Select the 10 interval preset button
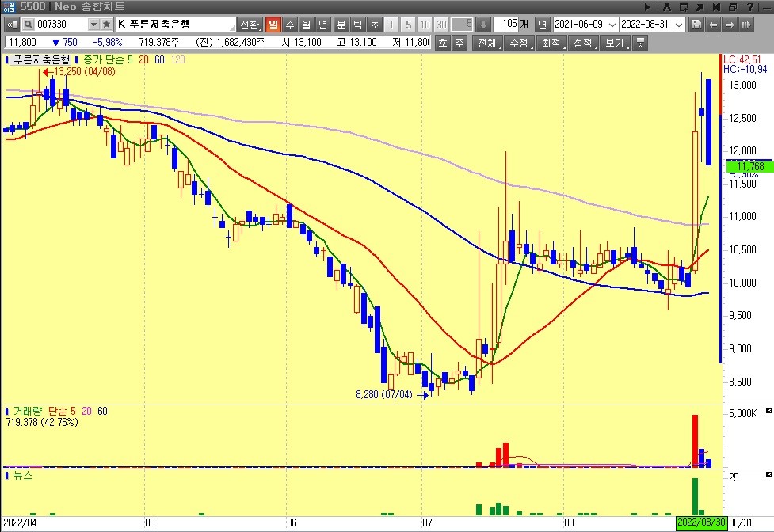The image size is (774, 532). [x=425, y=25]
